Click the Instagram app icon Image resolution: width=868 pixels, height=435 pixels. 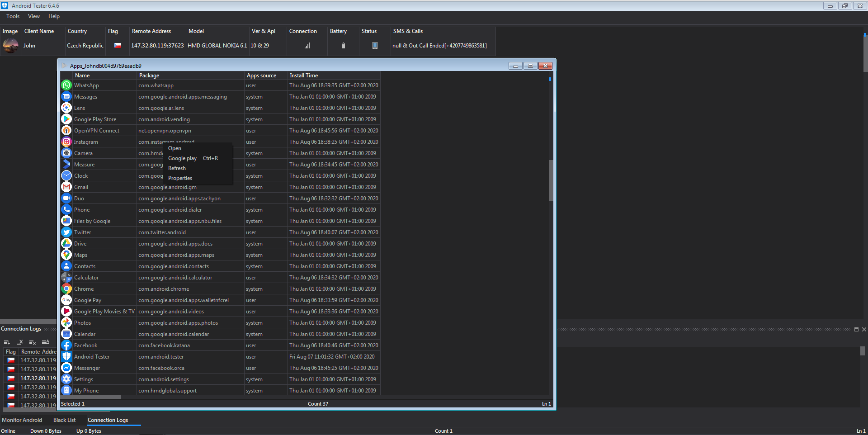coord(66,142)
